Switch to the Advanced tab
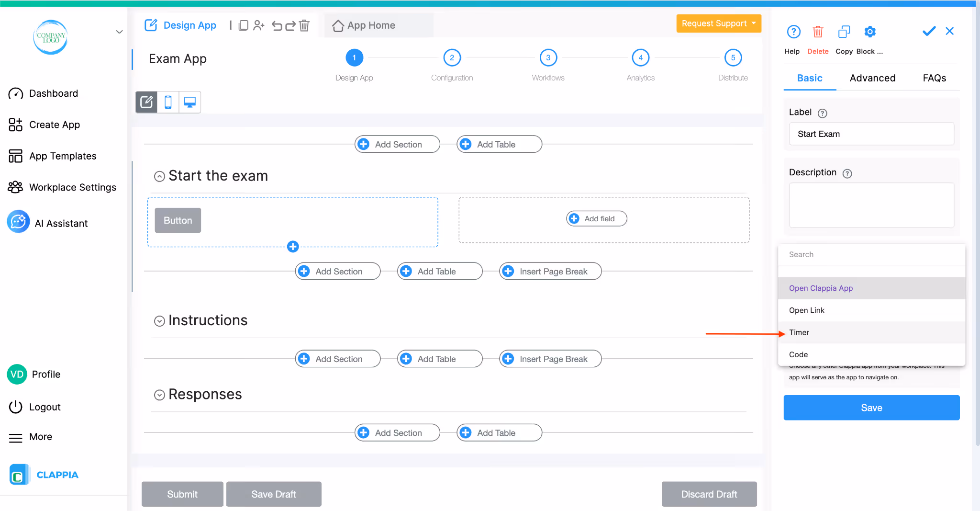 (x=872, y=78)
